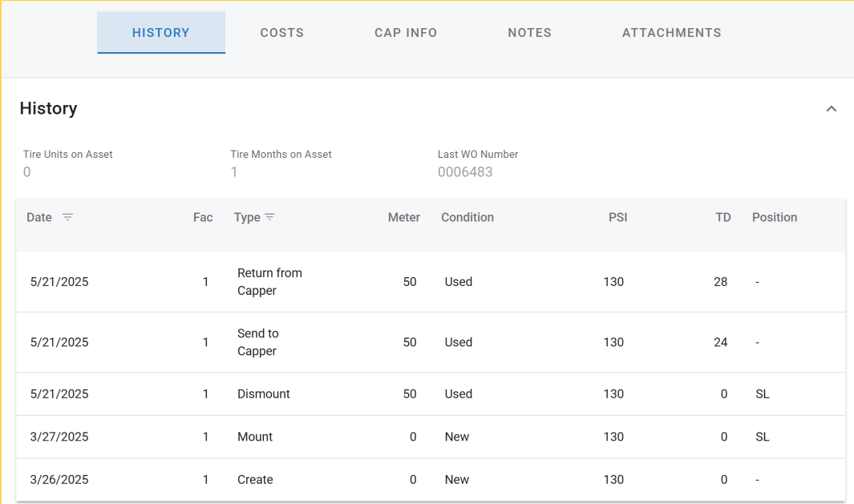
Task: Switch to the Costs tab
Action: [x=281, y=33]
